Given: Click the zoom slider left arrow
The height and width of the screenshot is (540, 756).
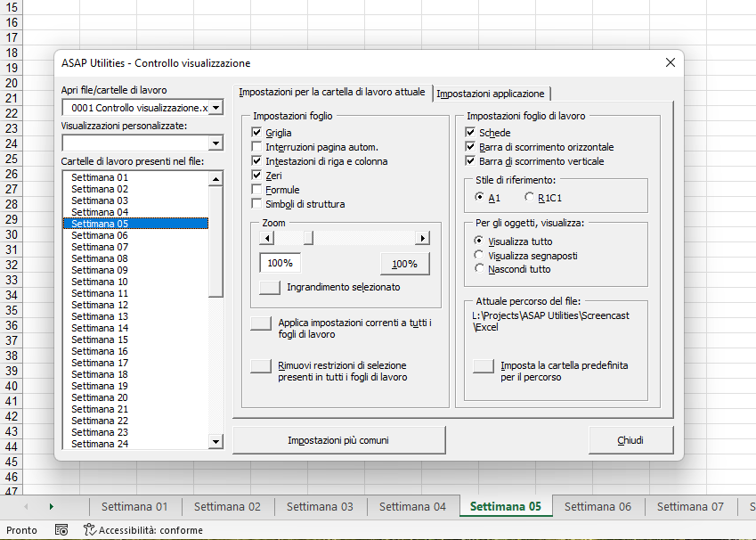Looking at the screenshot, I should (x=266, y=238).
